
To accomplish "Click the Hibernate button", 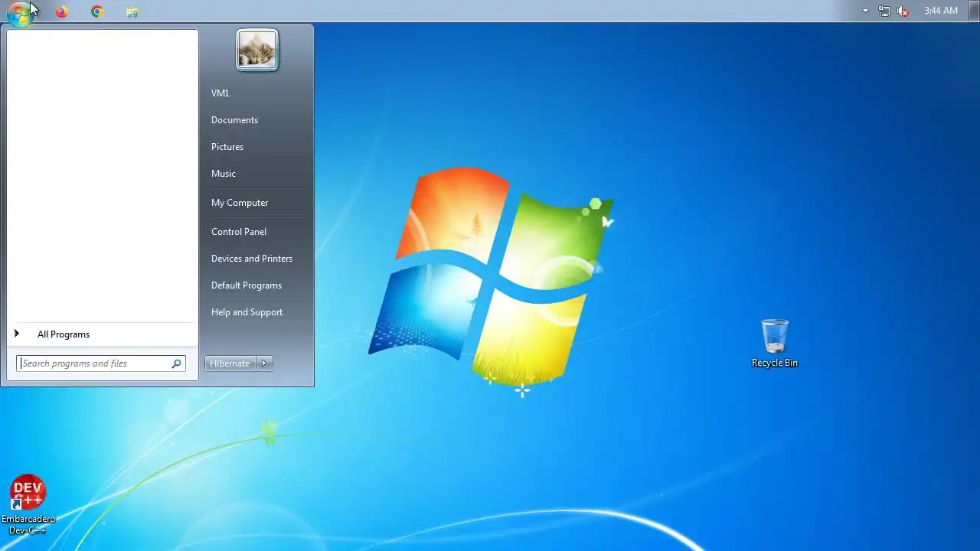I will pos(230,364).
